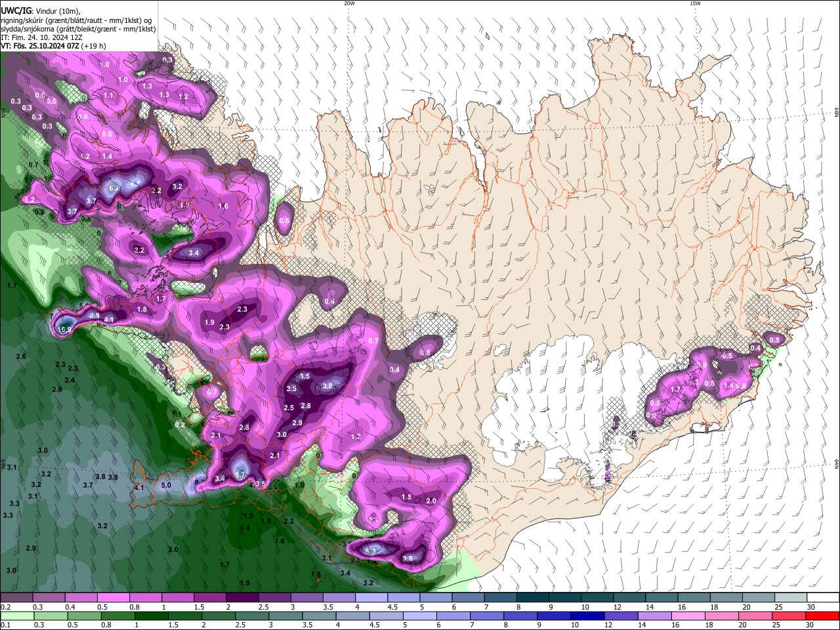Click the "IT: Fim. 24. 10. 2024 12Z" line
The height and width of the screenshot is (630, 840).
click(x=40, y=37)
